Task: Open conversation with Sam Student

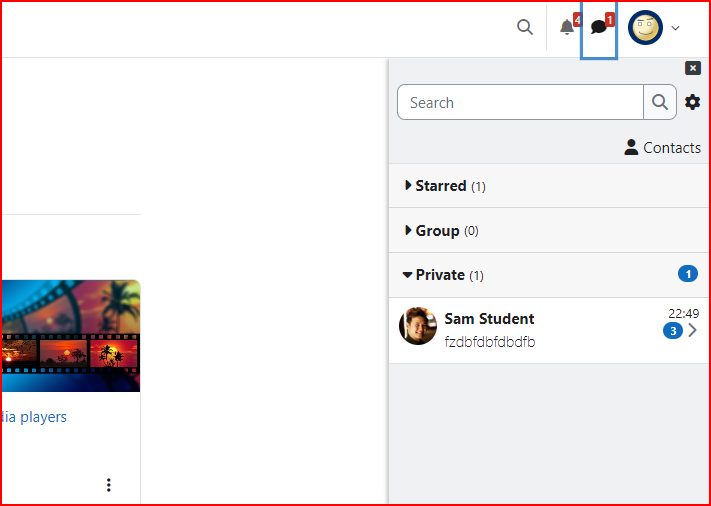Action: point(550,330)
